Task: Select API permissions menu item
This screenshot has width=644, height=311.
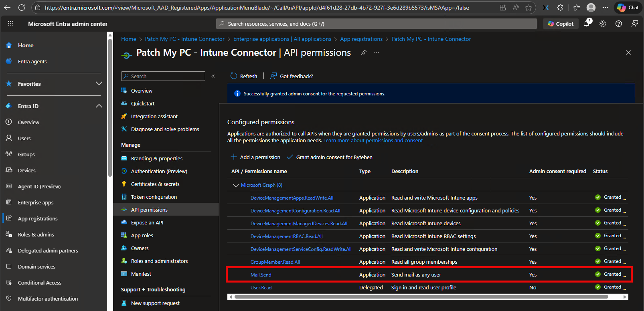Action: (x=166, y=210)
